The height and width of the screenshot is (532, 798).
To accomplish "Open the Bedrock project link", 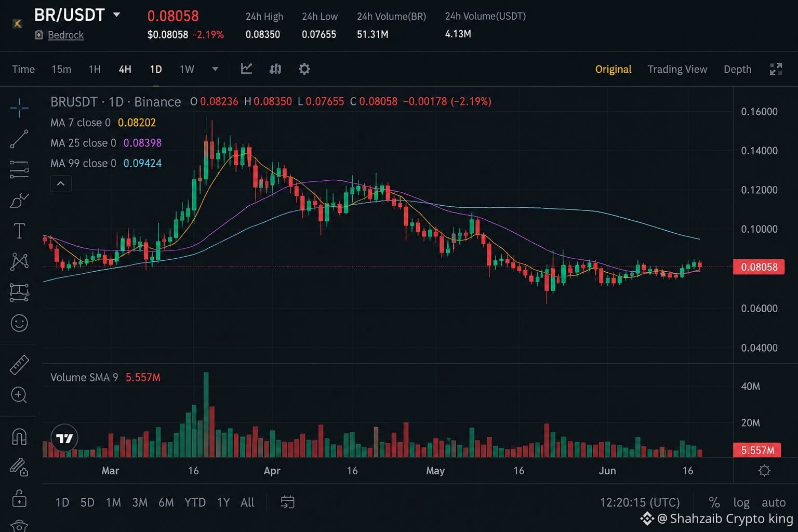I will [65, 35].
